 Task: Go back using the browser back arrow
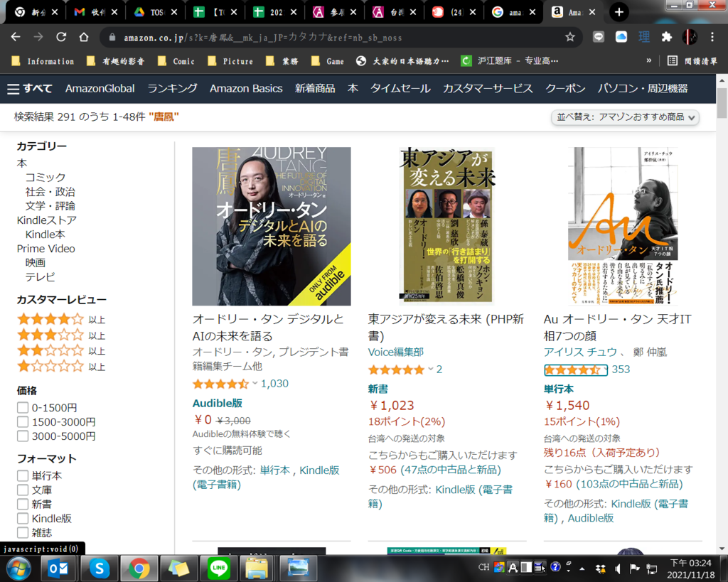pos(16,37)
